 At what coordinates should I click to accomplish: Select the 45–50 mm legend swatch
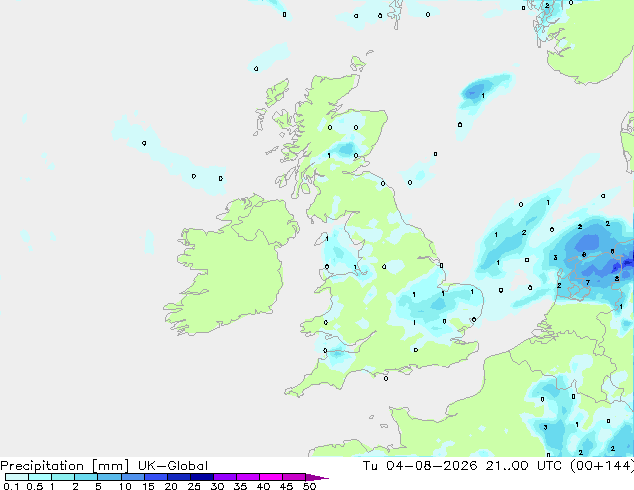294,477
